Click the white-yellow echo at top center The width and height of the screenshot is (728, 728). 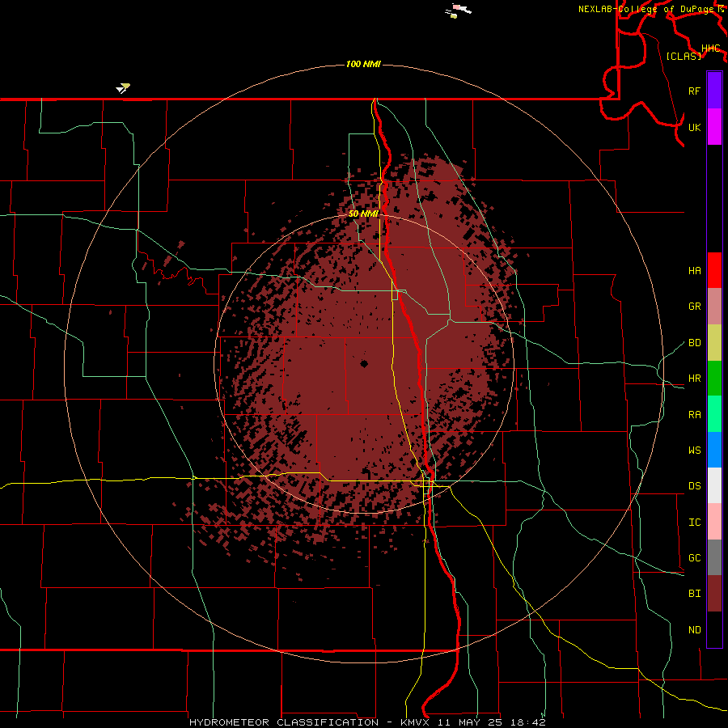point(459,11)
